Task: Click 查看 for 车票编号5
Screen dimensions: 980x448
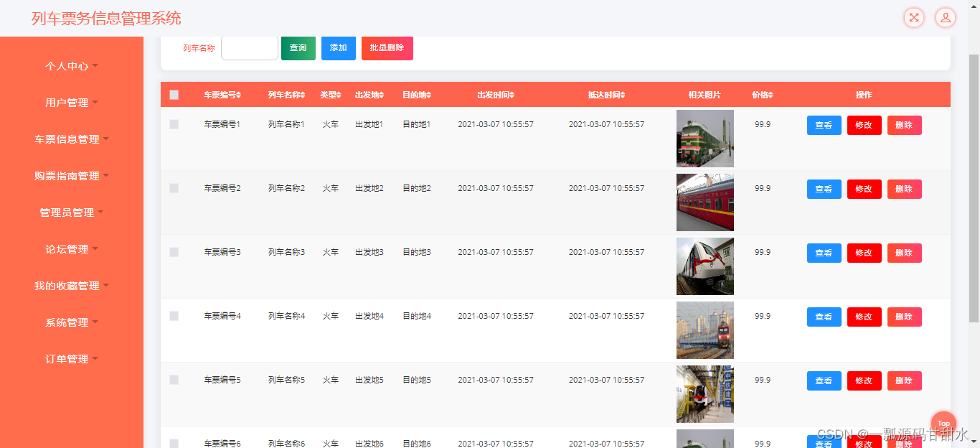Action: [x=824, y=381]
